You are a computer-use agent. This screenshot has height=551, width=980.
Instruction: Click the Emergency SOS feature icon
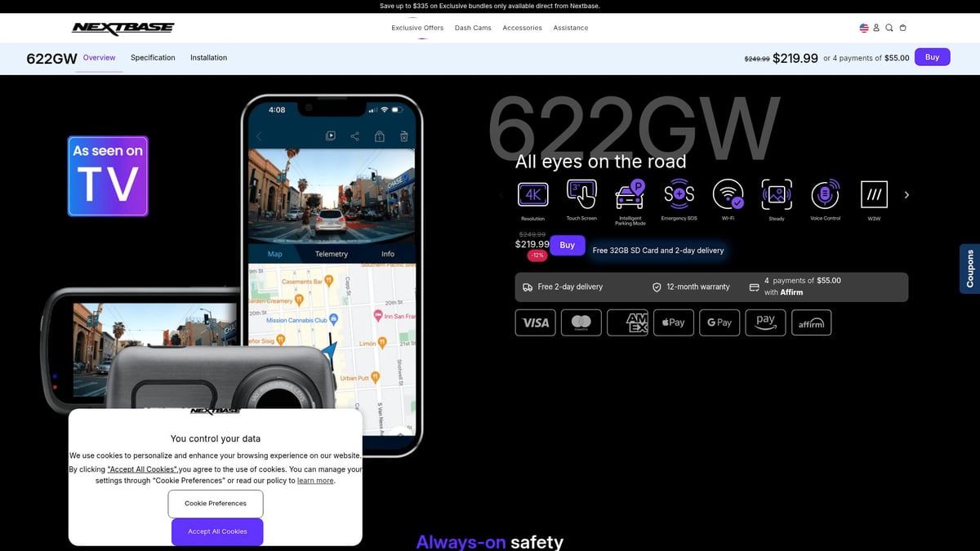tap(679, 194)
